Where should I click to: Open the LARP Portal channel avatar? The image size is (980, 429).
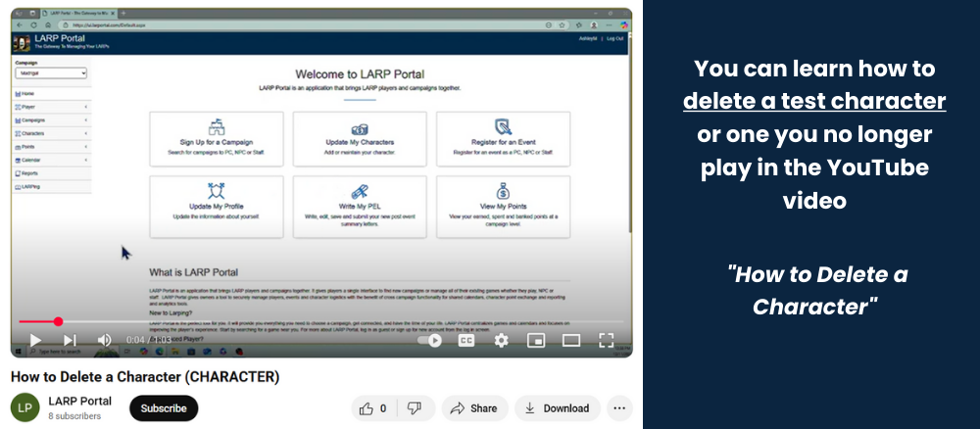[25, 408]
